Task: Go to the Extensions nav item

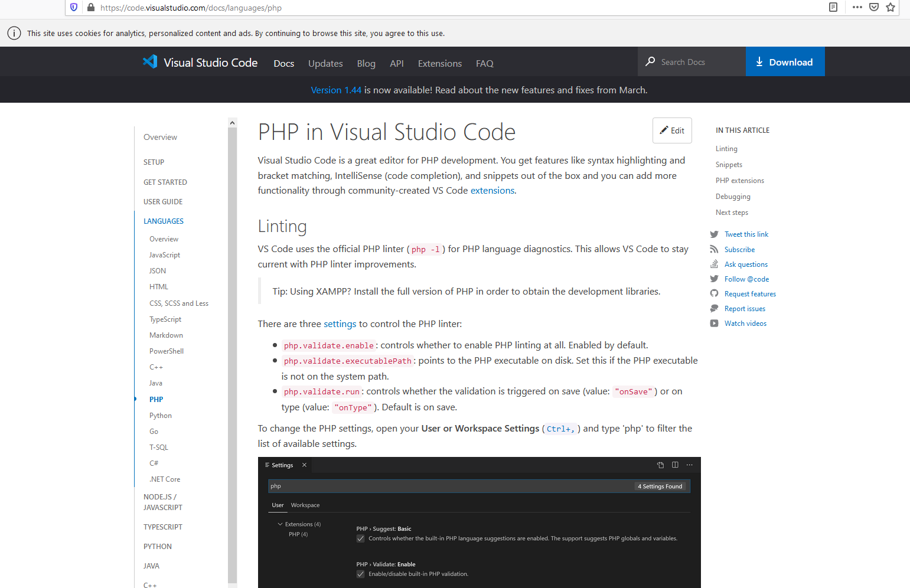Action: pos(440,63)
